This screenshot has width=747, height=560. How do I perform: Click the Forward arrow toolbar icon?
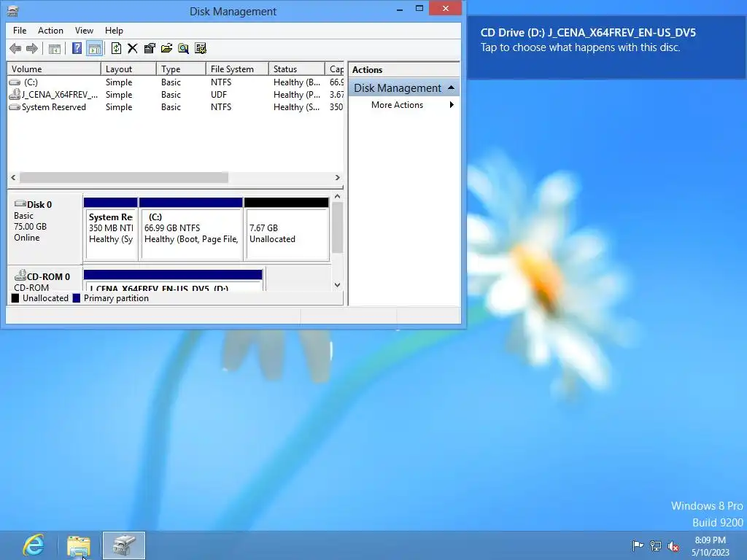tap(32, 48)
